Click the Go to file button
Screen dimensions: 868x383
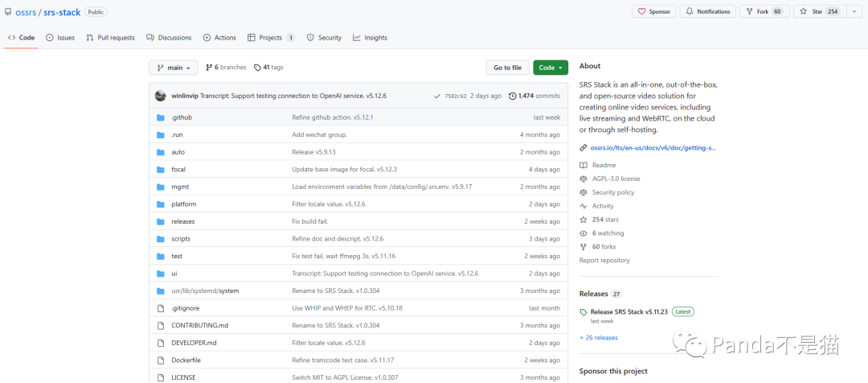(x=508, y=68)
